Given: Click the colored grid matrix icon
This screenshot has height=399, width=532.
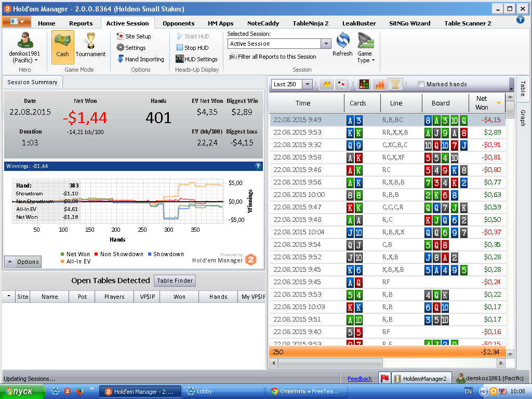Looking at the screenshot, I should 364,84.
